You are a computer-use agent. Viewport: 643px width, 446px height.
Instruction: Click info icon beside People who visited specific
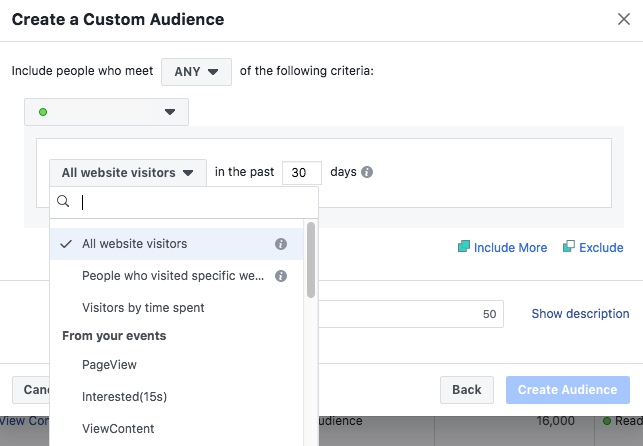[x=281, y=276]
